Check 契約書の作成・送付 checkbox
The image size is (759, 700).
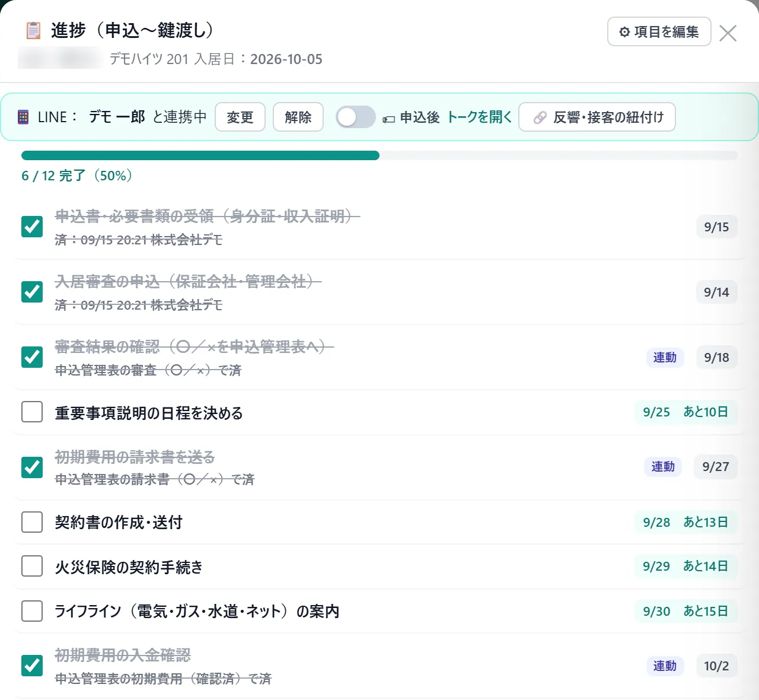click(x=32, y=522)
